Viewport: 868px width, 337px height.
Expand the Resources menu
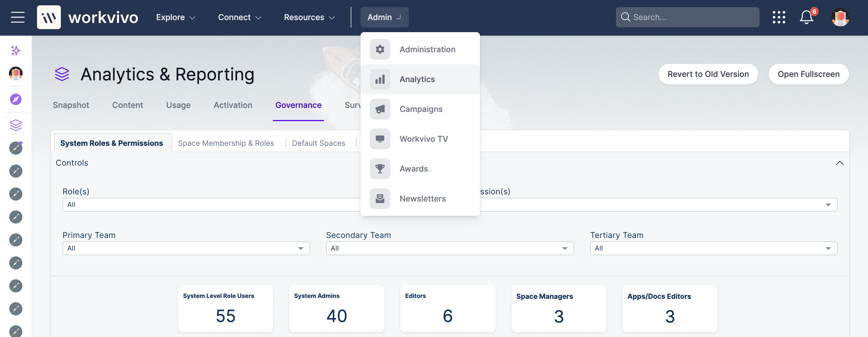click(x=309, y=17)
